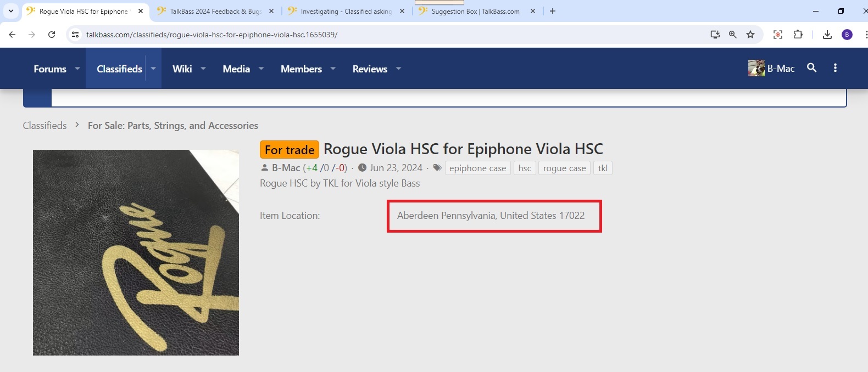
Task: Close the TalkBass 2024 Feedback tab
Action: tap(271, 11)
